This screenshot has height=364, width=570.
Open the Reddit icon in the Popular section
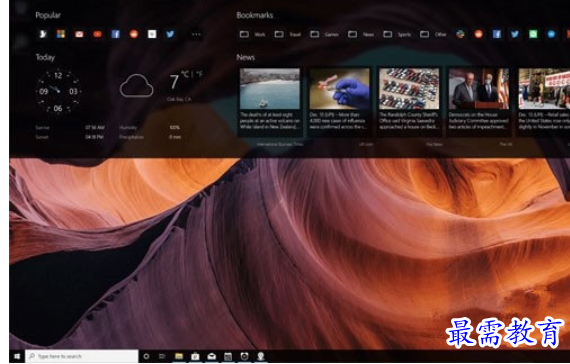click(x=134, y=34)
